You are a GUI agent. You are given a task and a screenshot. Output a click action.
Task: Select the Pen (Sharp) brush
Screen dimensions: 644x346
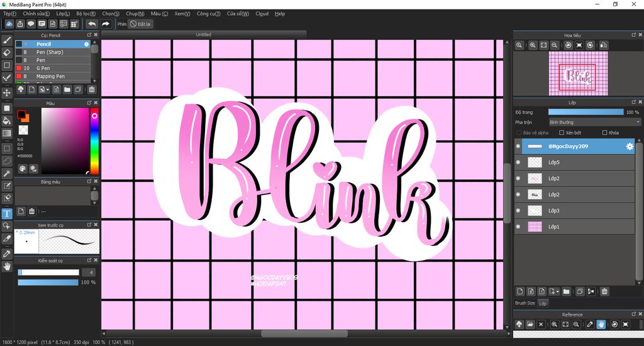tap(53, 52)
